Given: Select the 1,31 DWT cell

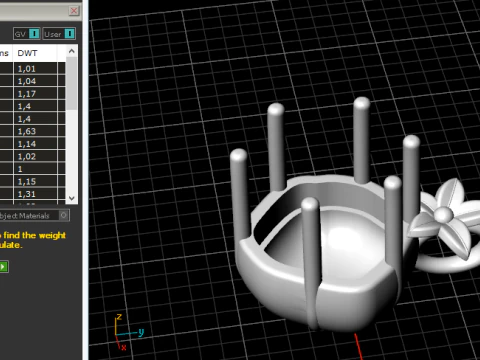Looking at the screenshot, I should coord(35,194).
